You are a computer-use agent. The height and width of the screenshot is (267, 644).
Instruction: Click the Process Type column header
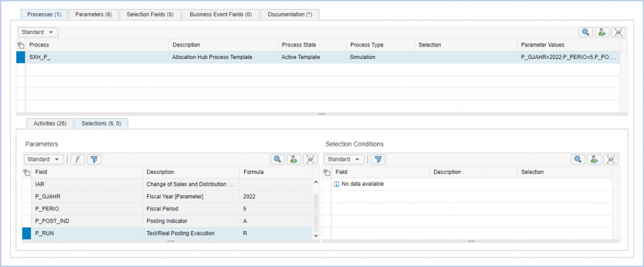tap(380, 45)
